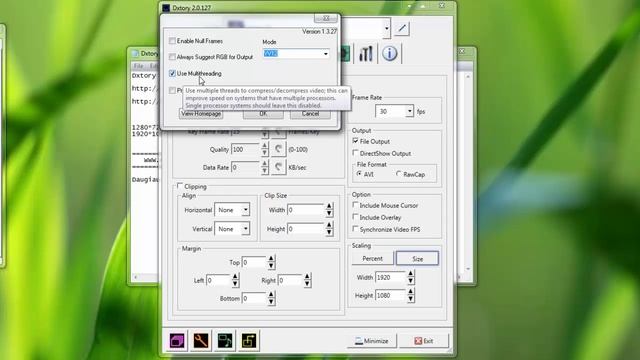Click the Exit button
Screen dimensions: 640x360
[424, 341]
